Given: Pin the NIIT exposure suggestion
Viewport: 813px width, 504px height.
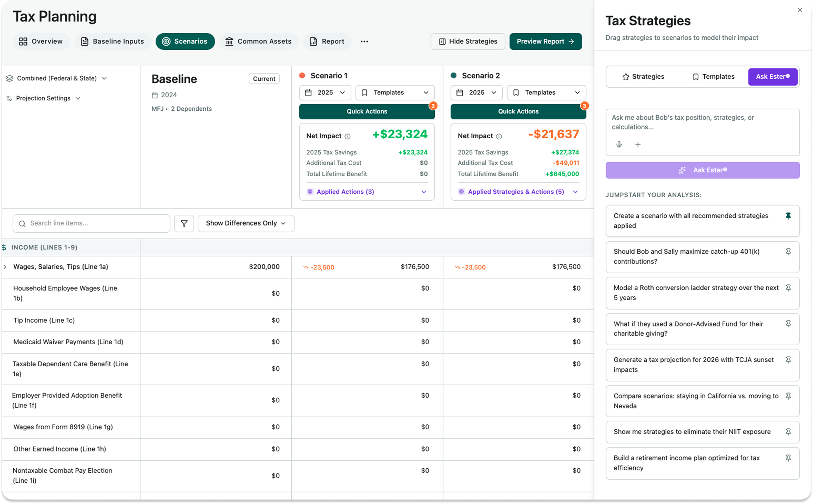Looking at the screenshot, I should [788, 432].
